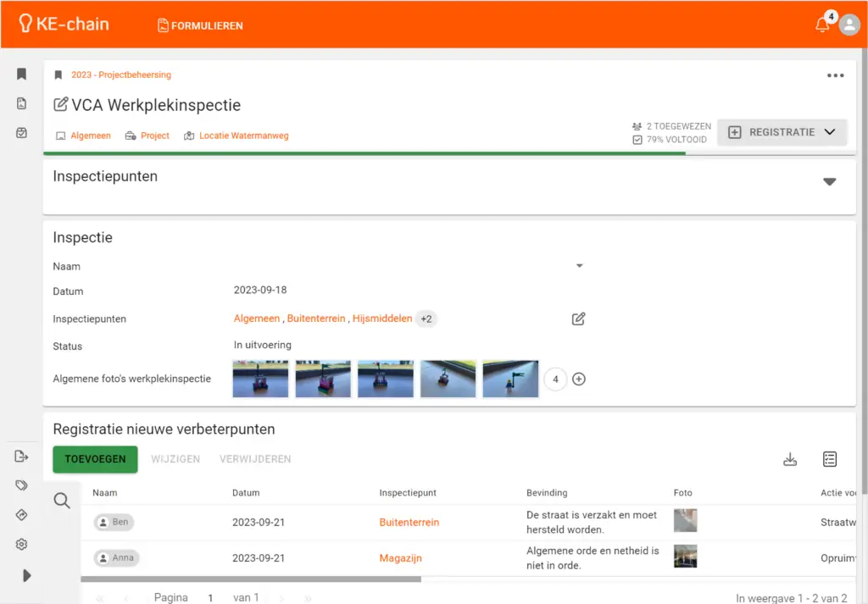Click the download icon above the table
The height and width of the screenshot is (604, 868).
click(790, 459)
